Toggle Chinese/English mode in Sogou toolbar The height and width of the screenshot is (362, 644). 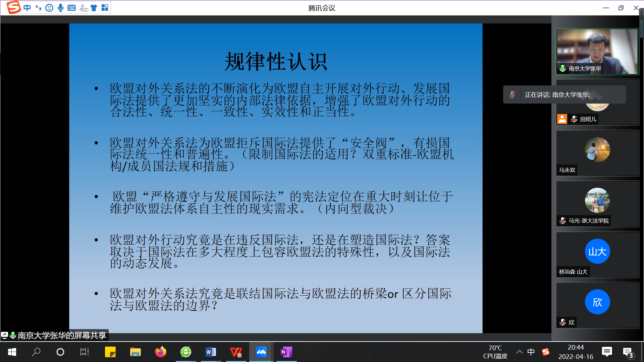pos(27,7)
